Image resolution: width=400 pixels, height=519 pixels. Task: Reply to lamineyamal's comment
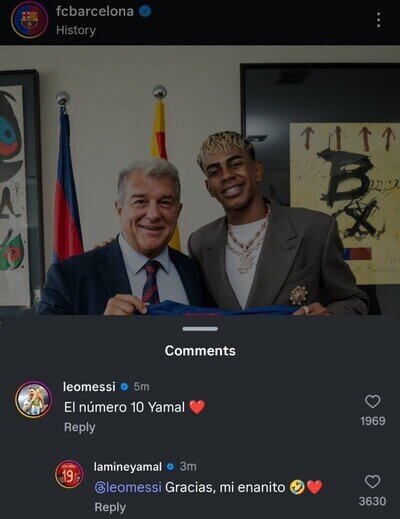[x=110, y=507]
